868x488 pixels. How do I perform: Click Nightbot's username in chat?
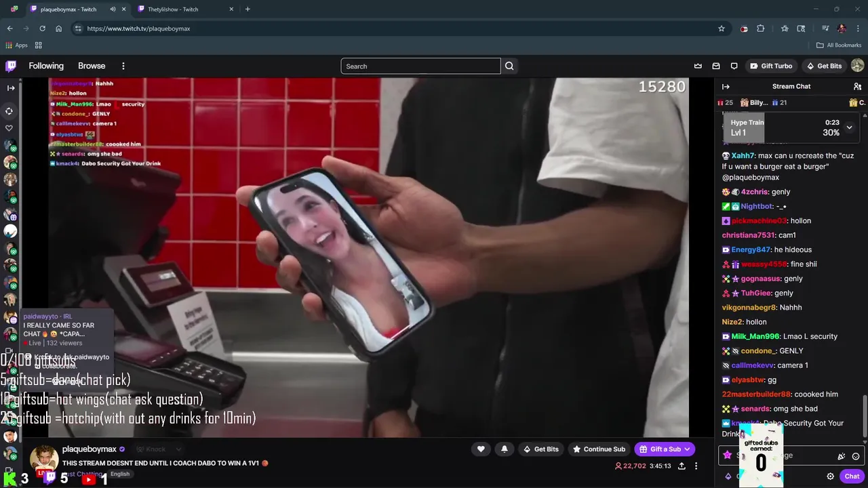tap(756, 206)
